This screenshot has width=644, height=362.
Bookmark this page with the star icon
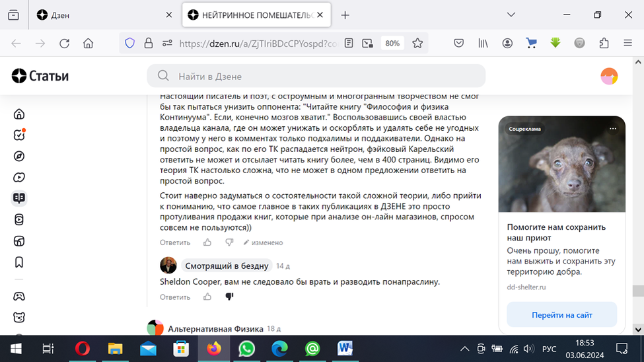(417, 43)
